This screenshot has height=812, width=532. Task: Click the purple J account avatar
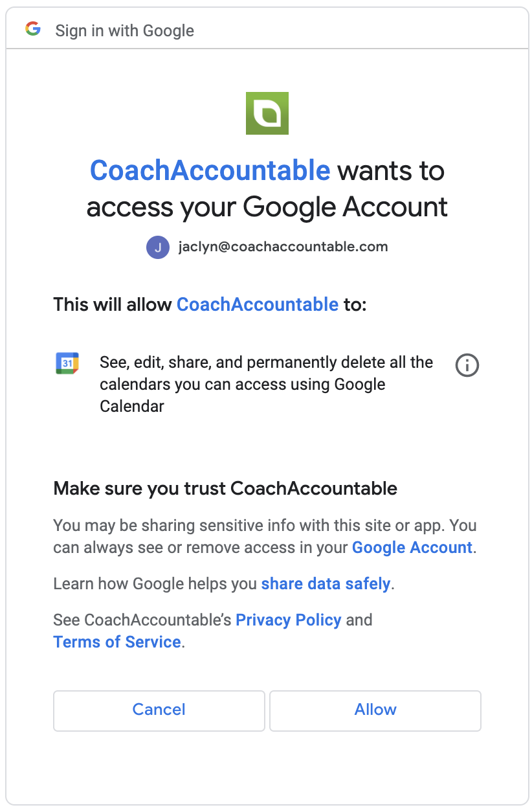point(158,247)
